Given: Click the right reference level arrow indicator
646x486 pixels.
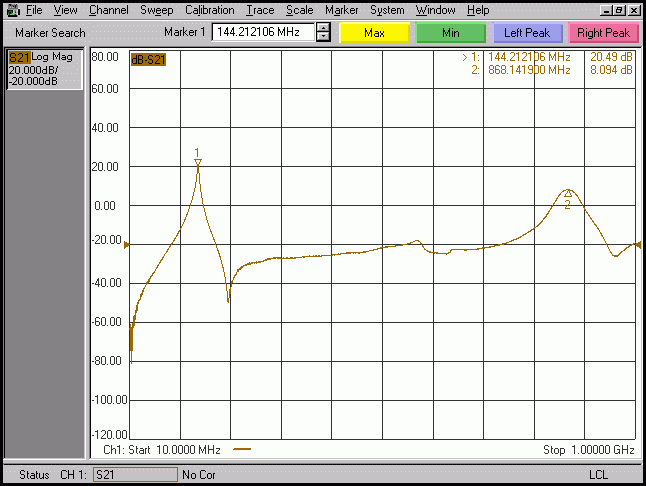Looking at the screenshot, I should pos(638,245).
